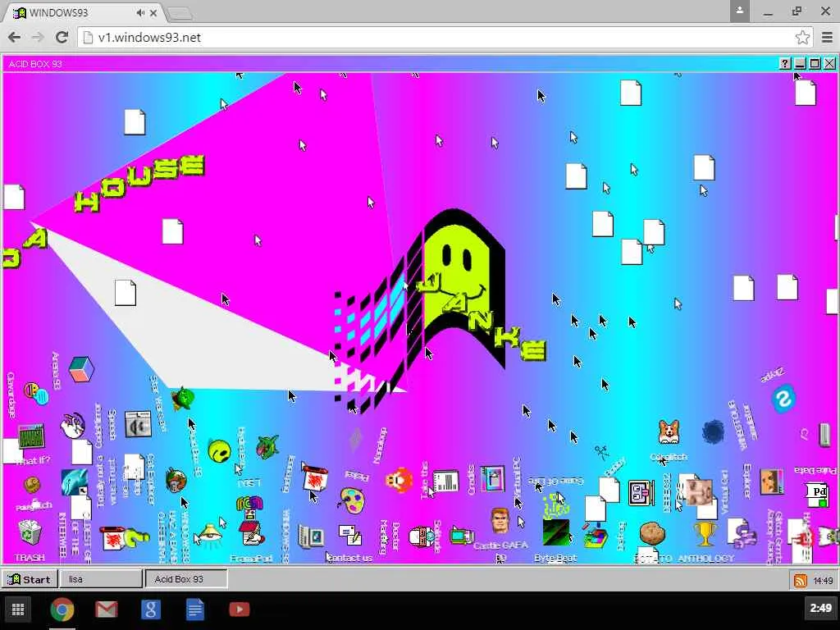Open the What If? terminal icon
This screenshot has height=630, width=840.
point(31,436)
